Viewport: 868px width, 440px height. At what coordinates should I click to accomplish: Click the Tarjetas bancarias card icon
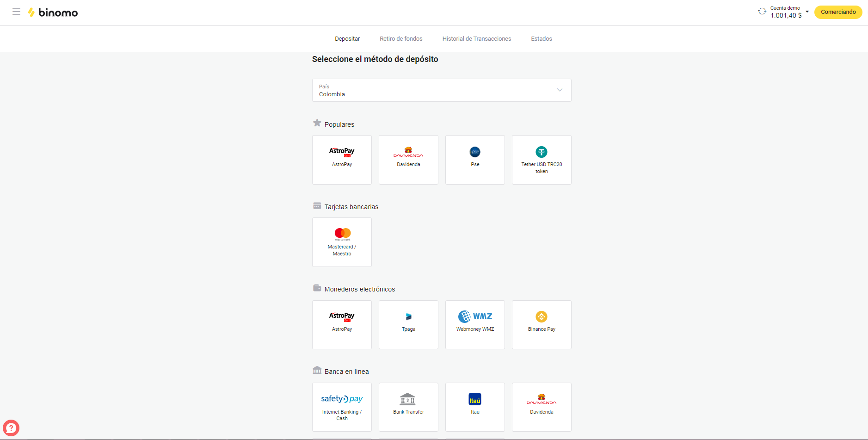(317, 206)
